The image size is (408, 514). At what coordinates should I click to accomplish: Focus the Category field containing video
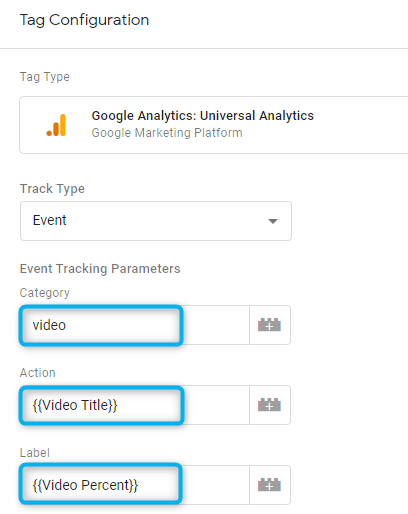point(134,325)
